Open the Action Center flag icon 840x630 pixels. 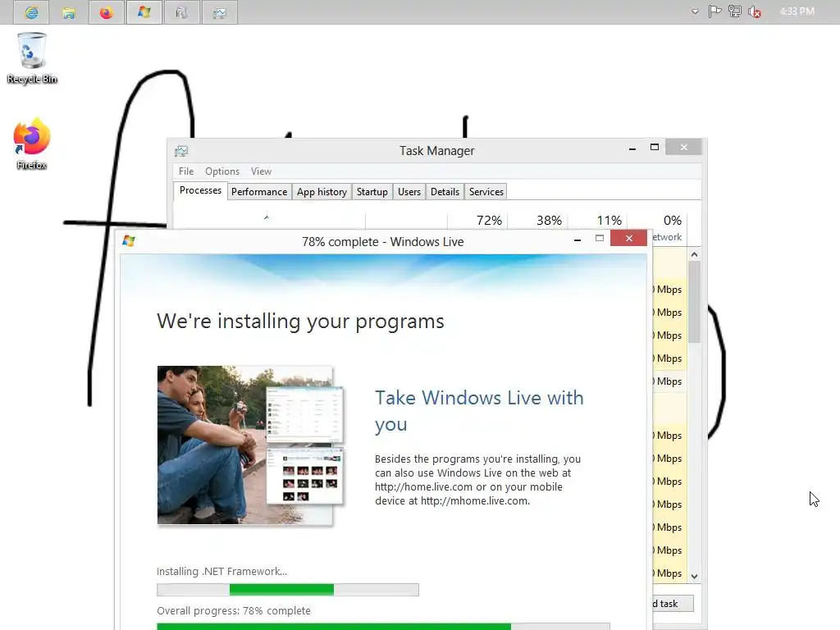[x=714, y=11]
